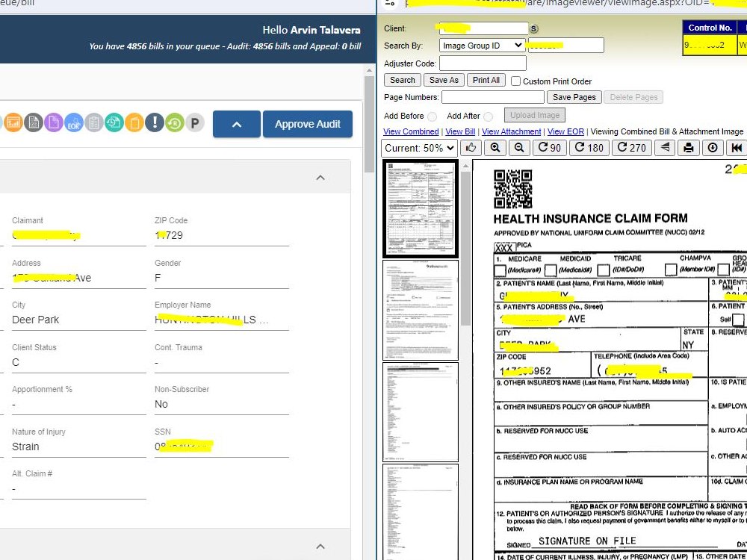Viewport: 747px width, 560px height.
Task: Click the thumbs-up icon in image viewer
Action: coord(471,148)
